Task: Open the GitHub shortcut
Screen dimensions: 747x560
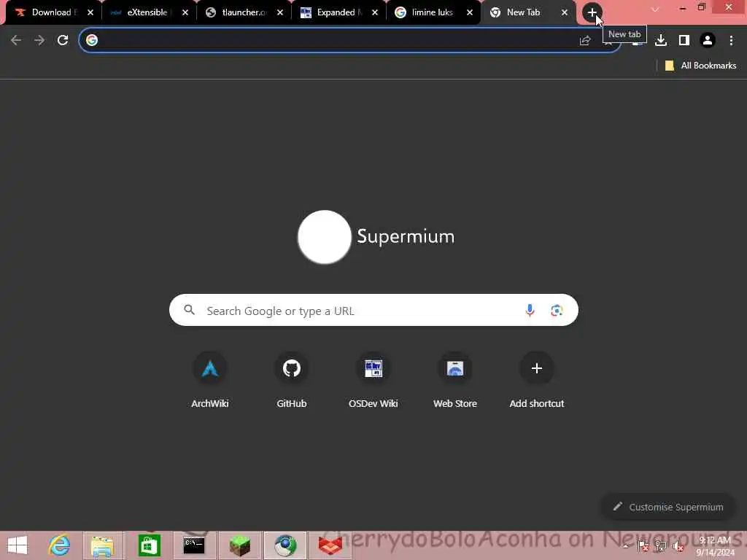Action: coord(292,381)
